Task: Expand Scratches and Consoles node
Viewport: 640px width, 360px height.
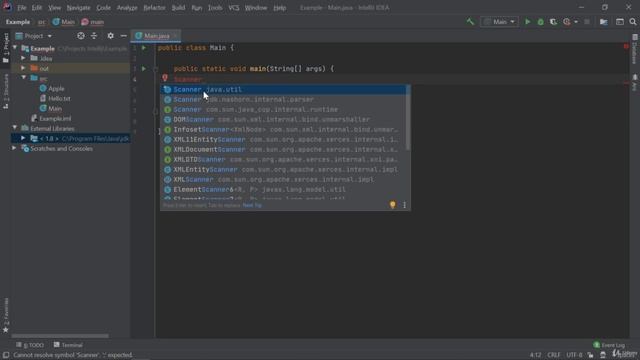Action: pyautogui.click(x=15, y=148)
